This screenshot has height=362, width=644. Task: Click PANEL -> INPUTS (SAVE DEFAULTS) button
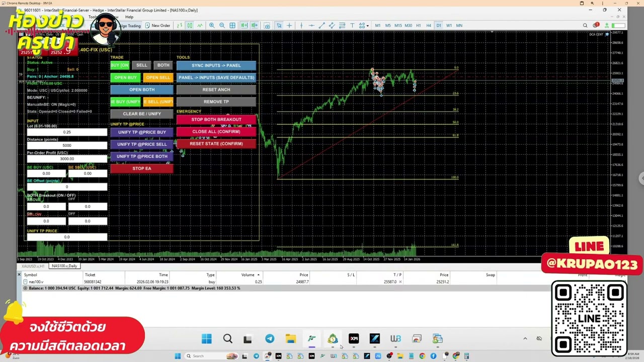pyautogui.click(x=216, y=77)
